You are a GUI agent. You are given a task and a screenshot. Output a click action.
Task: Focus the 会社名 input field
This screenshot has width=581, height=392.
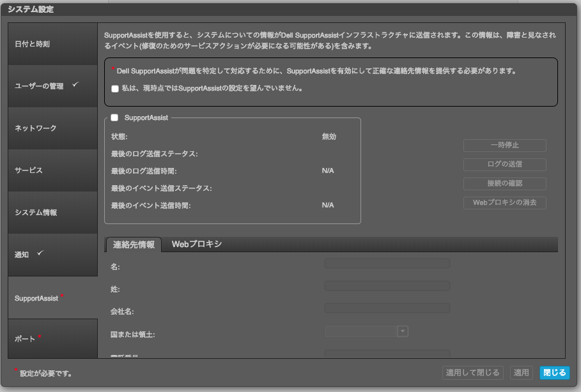[387, 308]
